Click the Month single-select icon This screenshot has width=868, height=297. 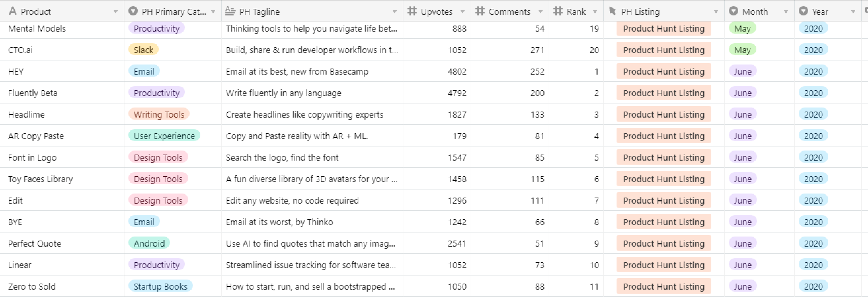pyautogui.click(x=733, y=11)
